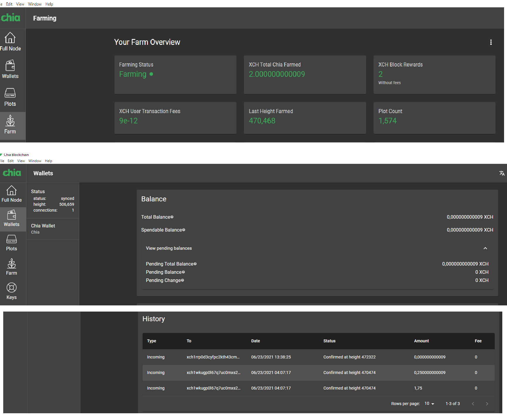
Task: Click chia logo in Farming window
Action: coord(11,18)
